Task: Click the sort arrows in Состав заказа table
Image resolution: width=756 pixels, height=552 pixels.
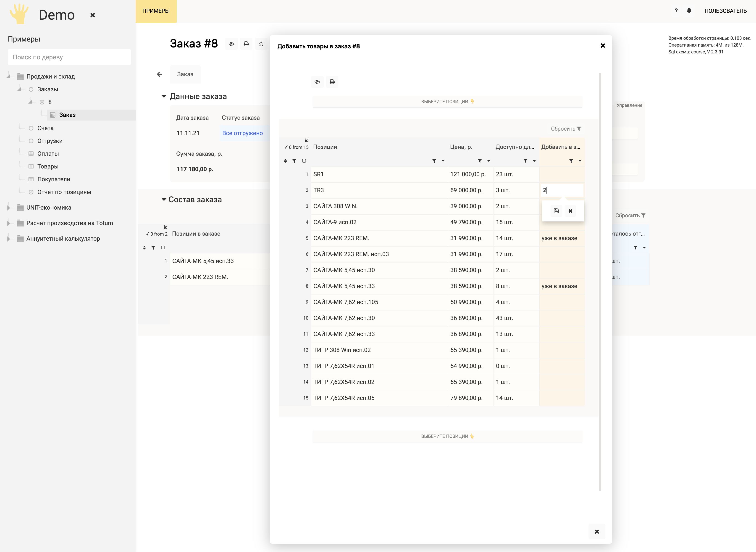Action: (144, 248)
